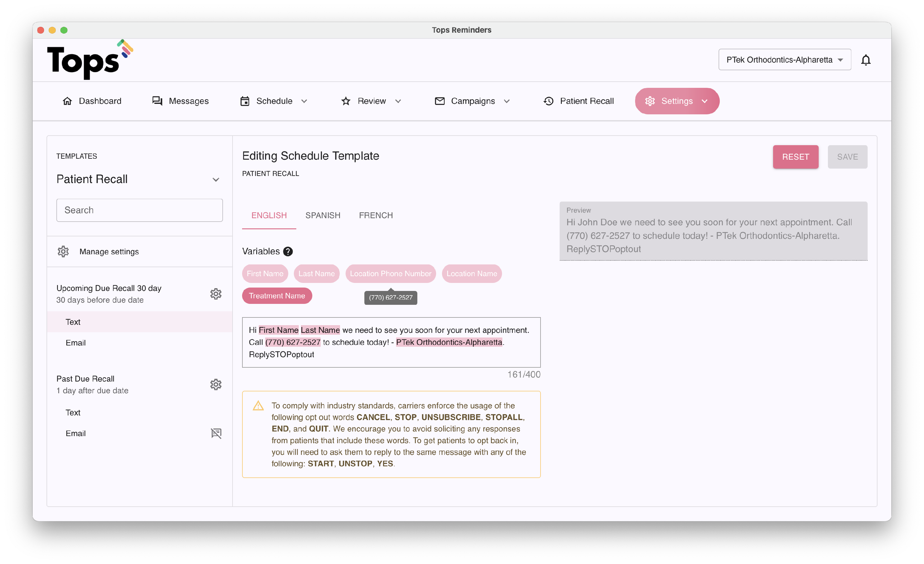
Task: Open the PTek Orthodontics-Alpharetta location dropdown
Action: pos(784,60)
